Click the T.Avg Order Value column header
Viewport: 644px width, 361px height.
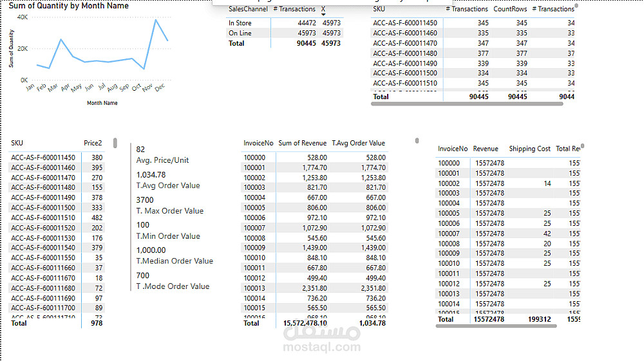pyautogui.click(x=359, y=143)
